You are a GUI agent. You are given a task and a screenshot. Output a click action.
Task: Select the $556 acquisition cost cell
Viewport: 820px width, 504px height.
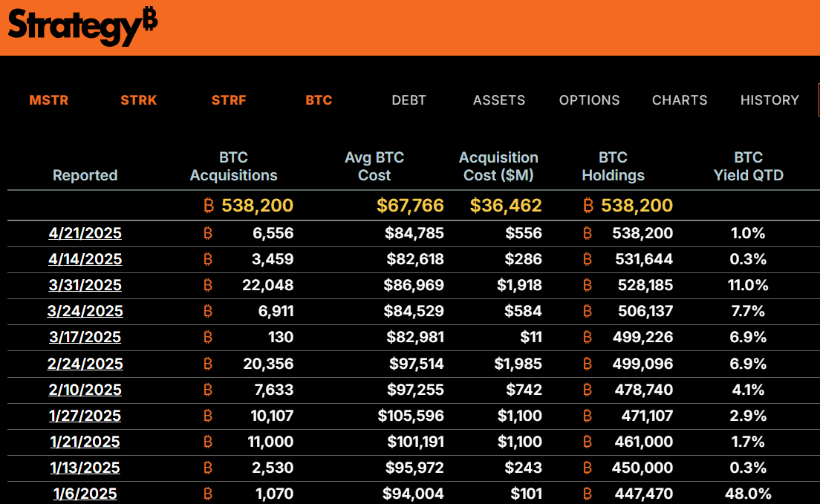[x=524, y=233]
